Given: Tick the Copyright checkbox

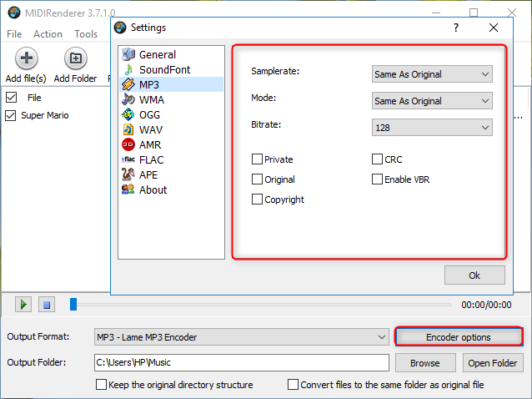Looking at the screenshot, I should [257, 199].
